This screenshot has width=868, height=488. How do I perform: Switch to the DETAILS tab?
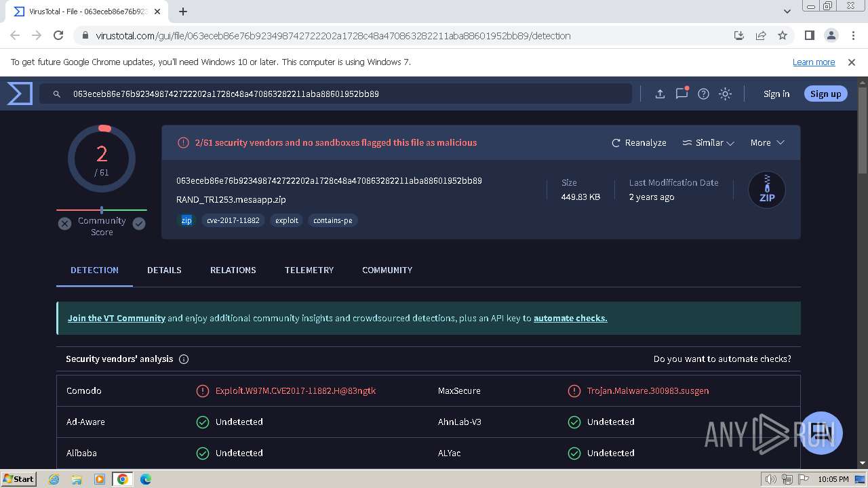click(x=164, y=270)
